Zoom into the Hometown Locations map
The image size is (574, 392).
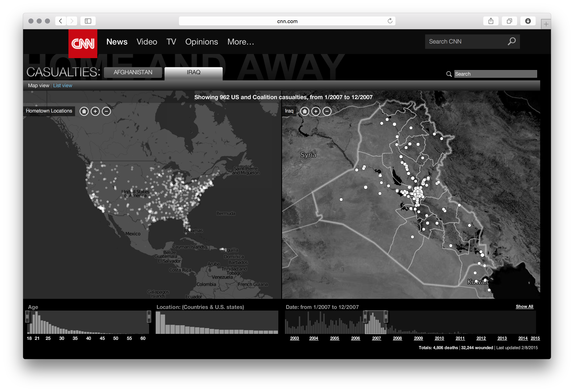(x=95, y=111)
